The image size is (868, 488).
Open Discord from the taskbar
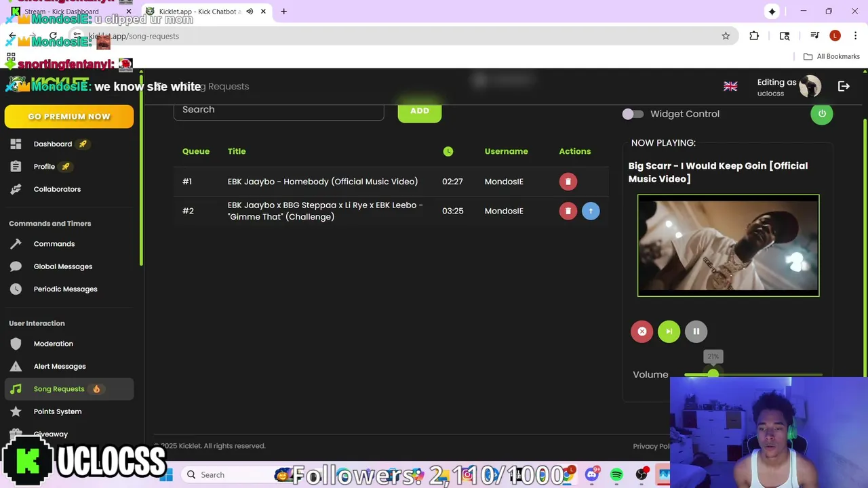(x=592, y=475)
